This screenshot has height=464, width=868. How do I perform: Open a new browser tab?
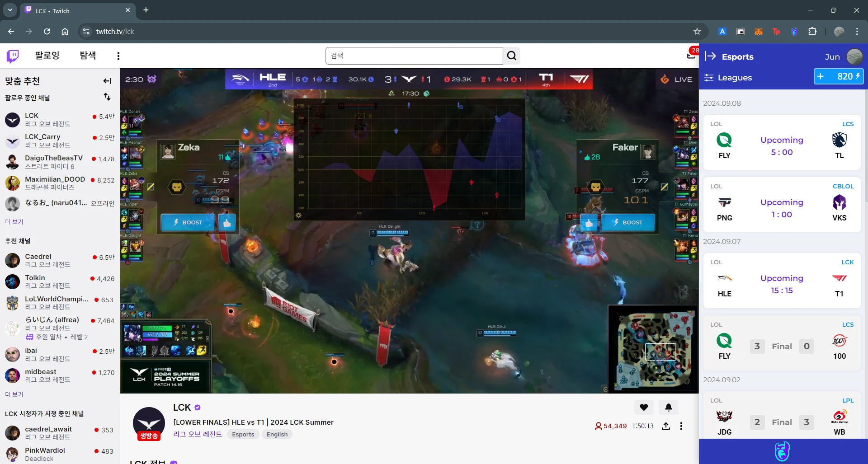146,10
